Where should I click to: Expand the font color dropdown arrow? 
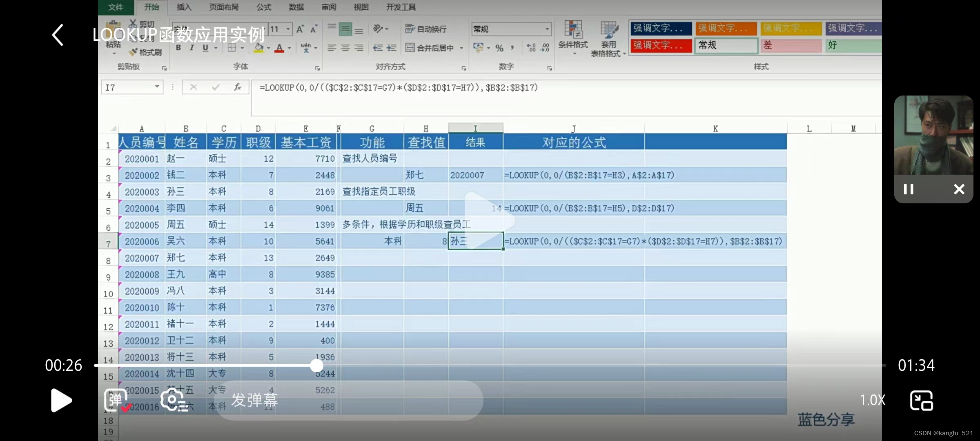point(290,48)
